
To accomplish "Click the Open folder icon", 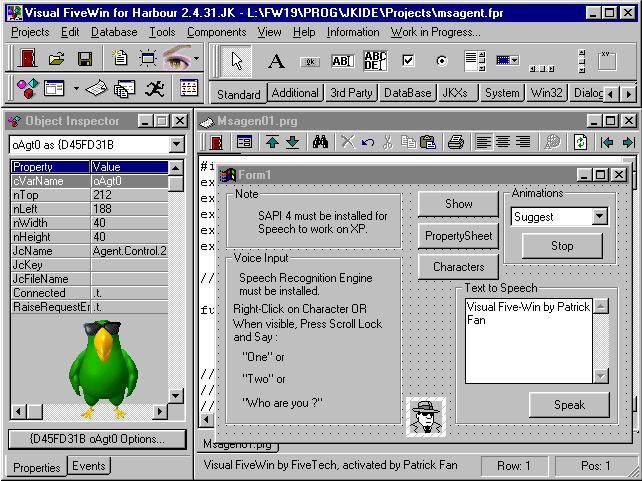I will click(56, 60).
